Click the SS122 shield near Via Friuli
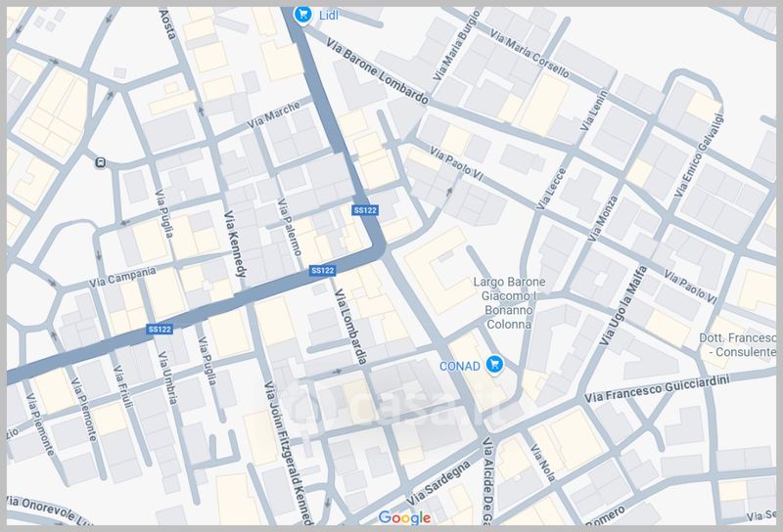 pos(160,329)
